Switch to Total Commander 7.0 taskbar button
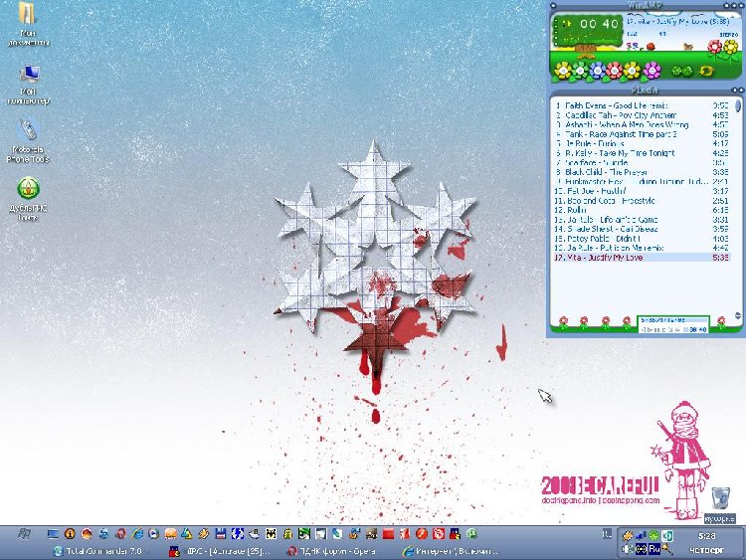The height and width of the screenshot is (560, 746). 97,551
